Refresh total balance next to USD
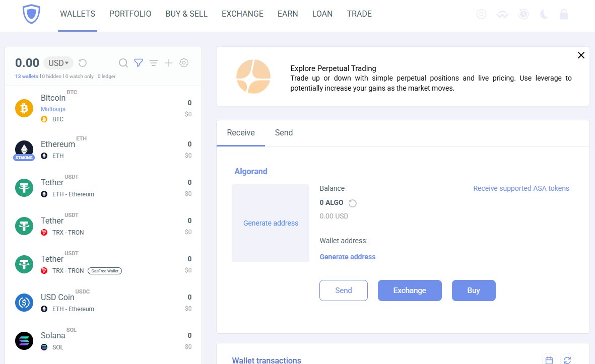Image resolution: width=595 pixels, height=364 pixels. [x=82, y=63]
